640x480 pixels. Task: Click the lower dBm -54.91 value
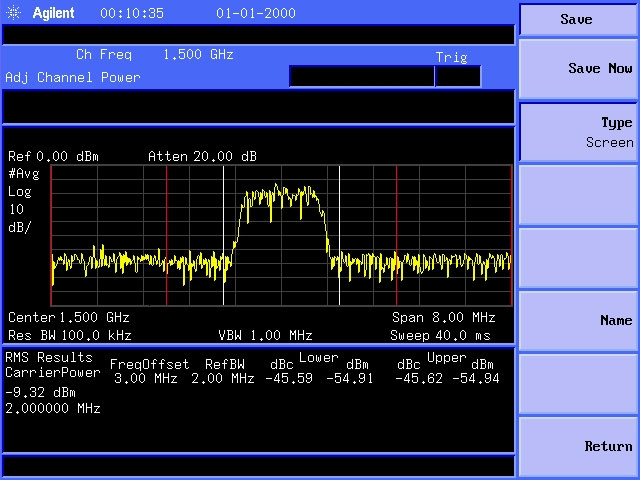click(350, 378)
